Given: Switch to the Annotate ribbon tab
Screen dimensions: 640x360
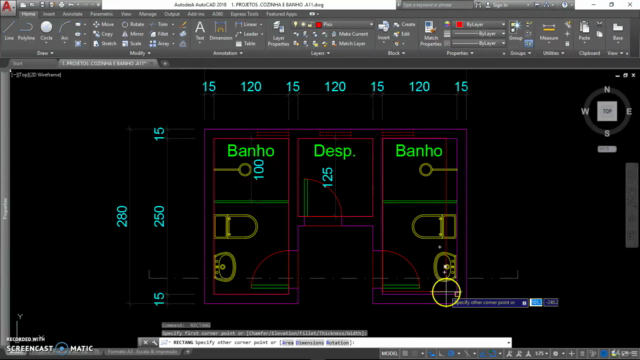Looking at the screenshot, I should tap(72, 14).
